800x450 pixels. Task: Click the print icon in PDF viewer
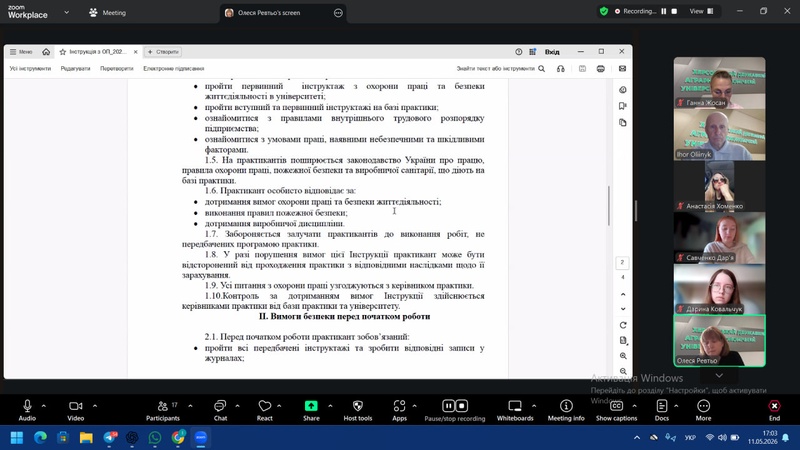[601, 68]
